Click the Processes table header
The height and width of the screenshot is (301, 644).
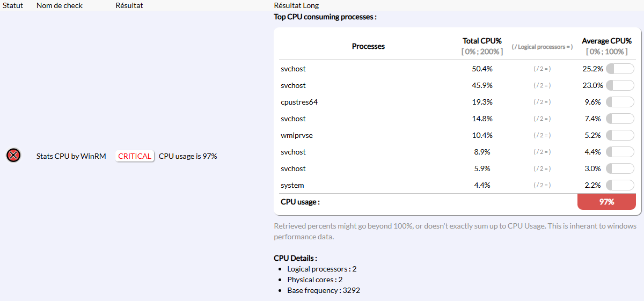[368, 46]
